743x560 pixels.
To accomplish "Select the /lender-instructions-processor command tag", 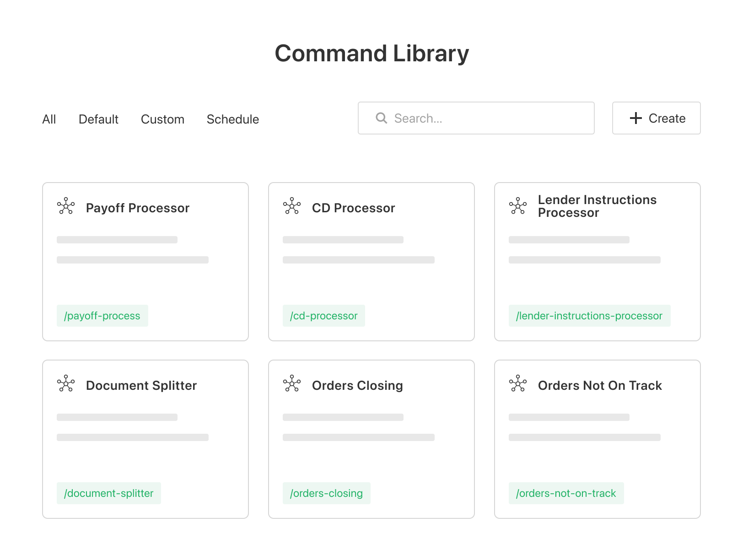I will 589,316.
